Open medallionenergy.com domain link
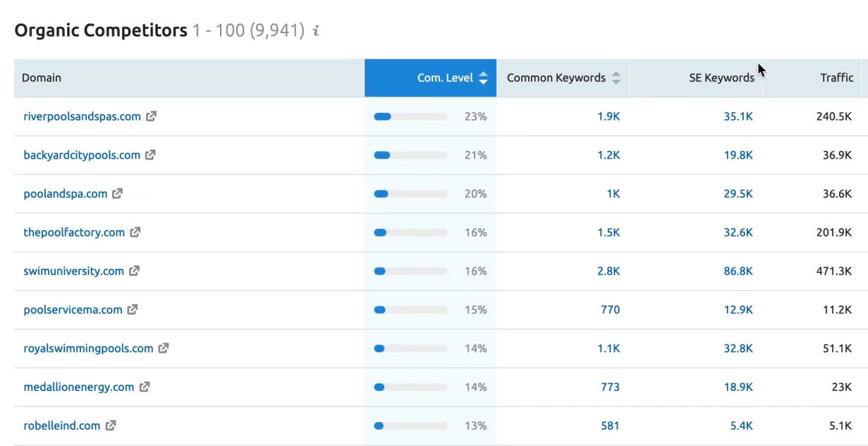The image size is (868, 446). pos(79,387)
